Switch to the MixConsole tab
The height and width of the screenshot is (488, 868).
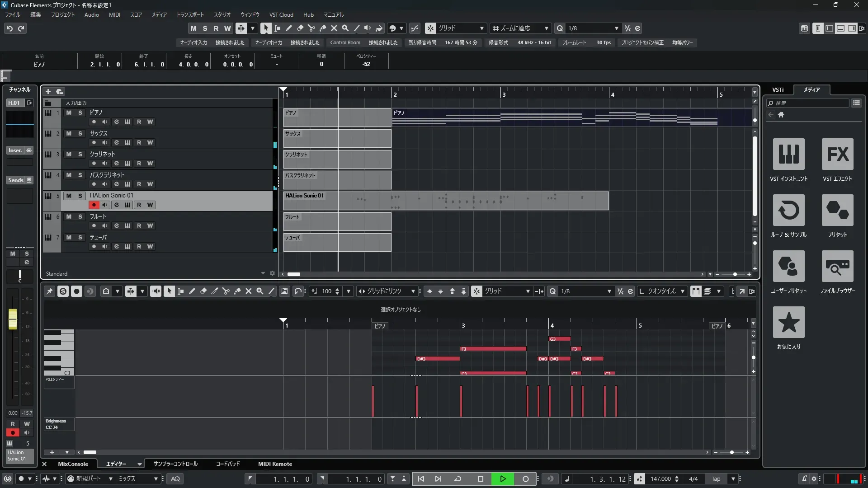point(73,464)
